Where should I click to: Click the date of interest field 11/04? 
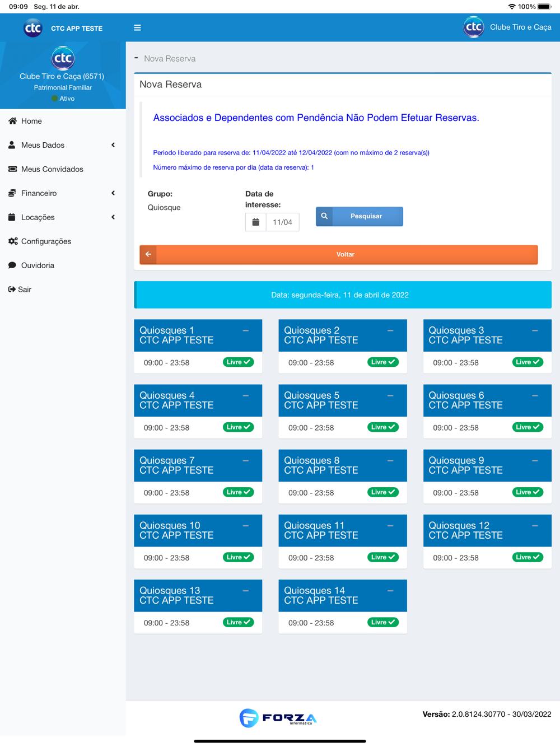282,222
